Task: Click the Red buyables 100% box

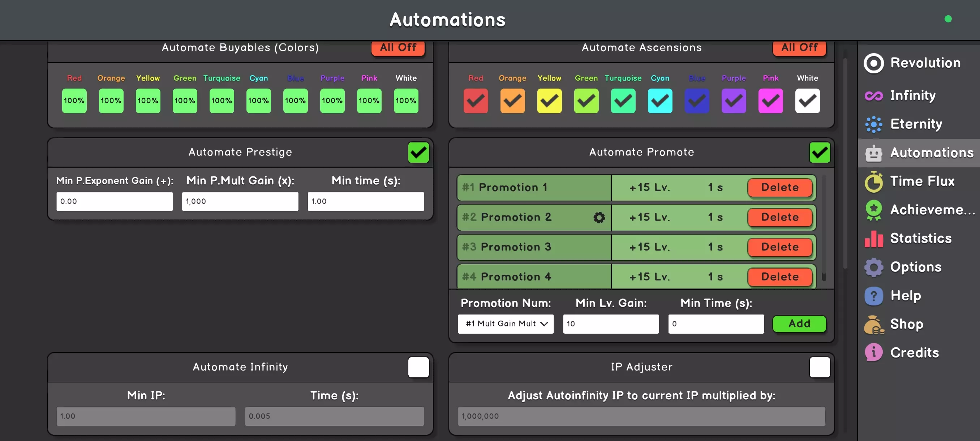Action: (74, 101)
